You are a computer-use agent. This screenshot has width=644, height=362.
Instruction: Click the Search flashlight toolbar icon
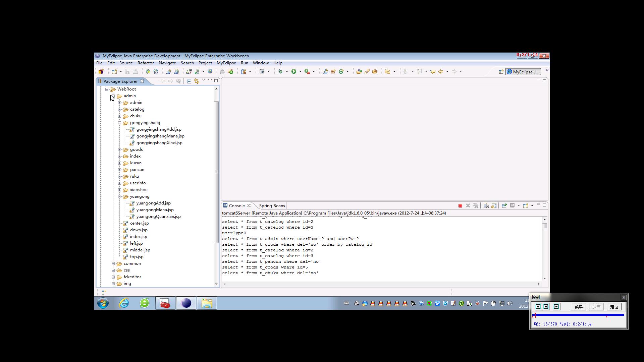pos(367,71)
